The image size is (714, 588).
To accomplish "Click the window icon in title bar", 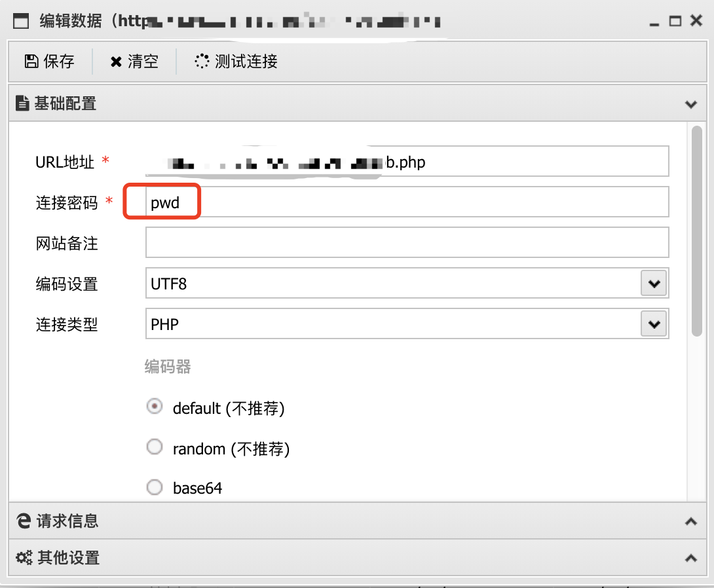I will tap(22, 21).
